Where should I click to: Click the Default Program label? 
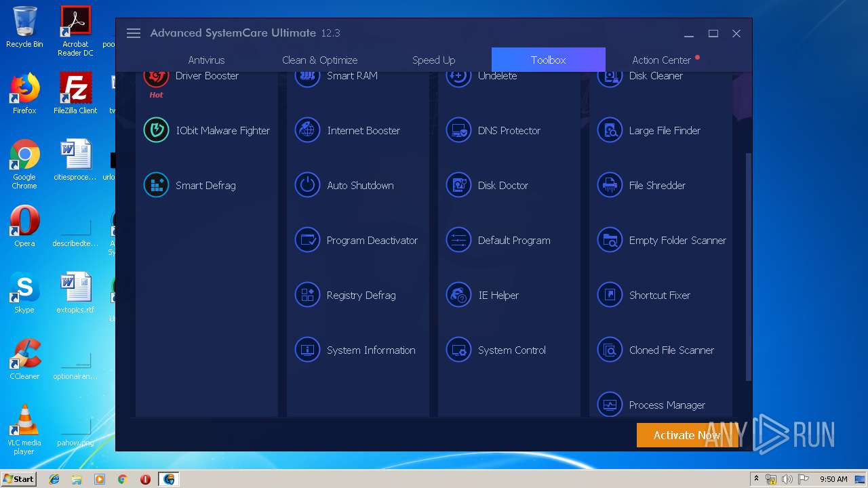point(514,240)
